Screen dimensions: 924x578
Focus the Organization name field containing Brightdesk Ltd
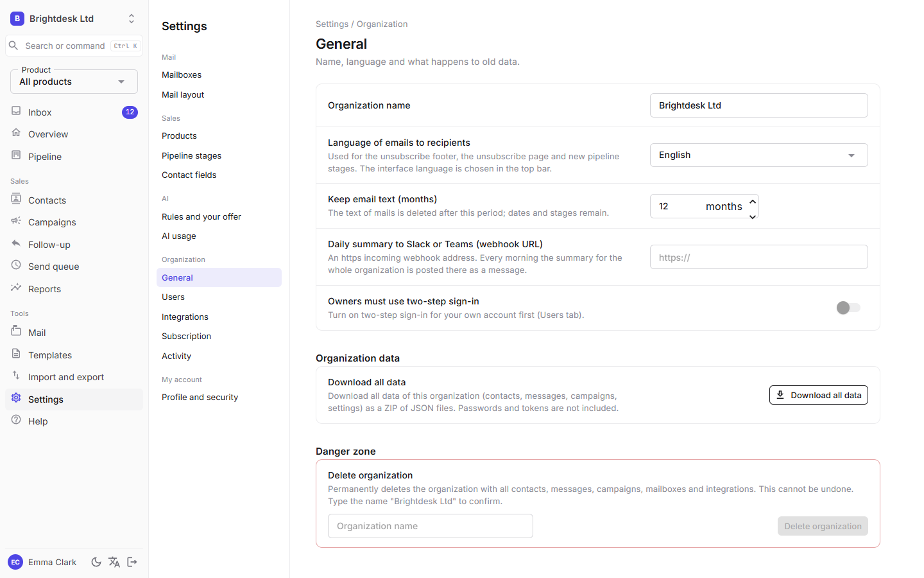758,105
